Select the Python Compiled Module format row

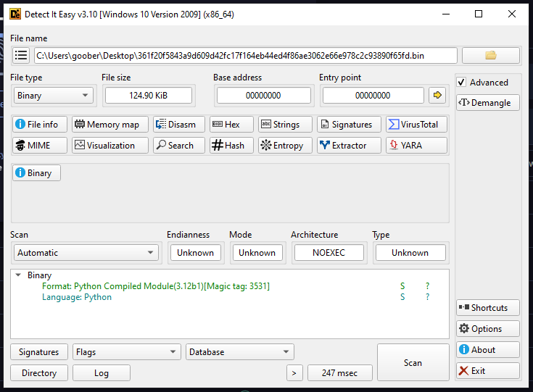(x=156, y=286)
